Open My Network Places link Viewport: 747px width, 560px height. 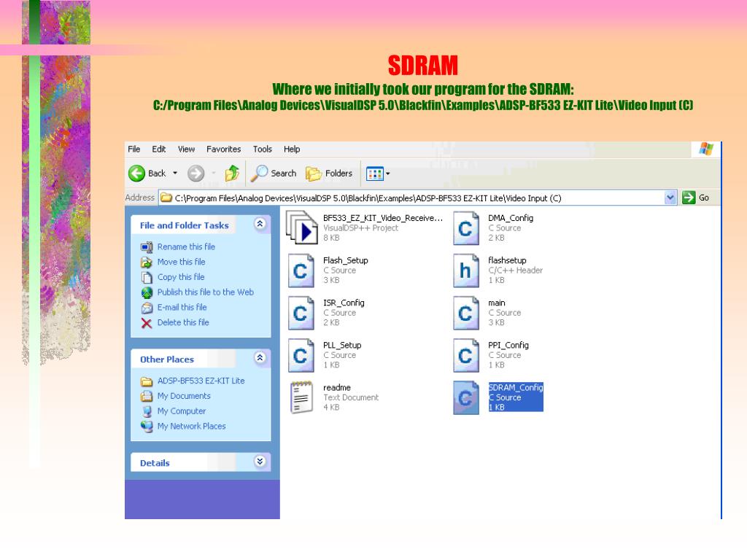pyautogui.click(x=192, y=426)
